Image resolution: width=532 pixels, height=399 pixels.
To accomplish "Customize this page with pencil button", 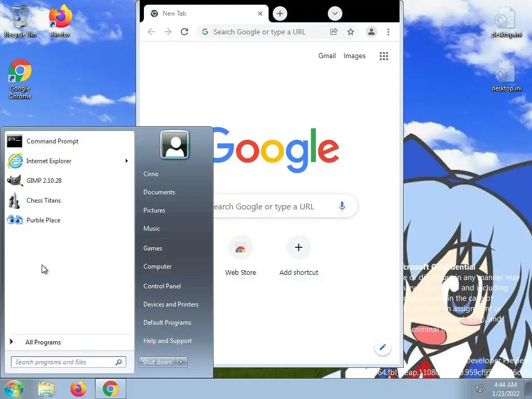I will pos(383,347).
